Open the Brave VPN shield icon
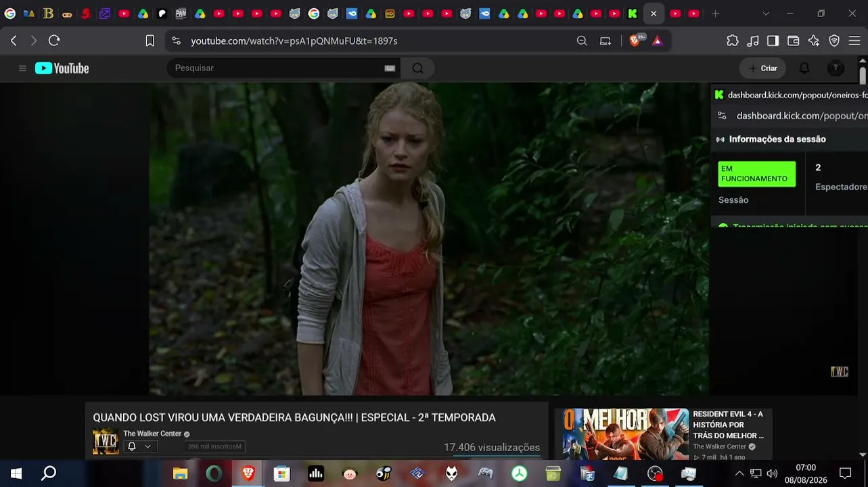The height and width of the screenshot is (487, 868). pyautogui.click(x=834, y=41)
